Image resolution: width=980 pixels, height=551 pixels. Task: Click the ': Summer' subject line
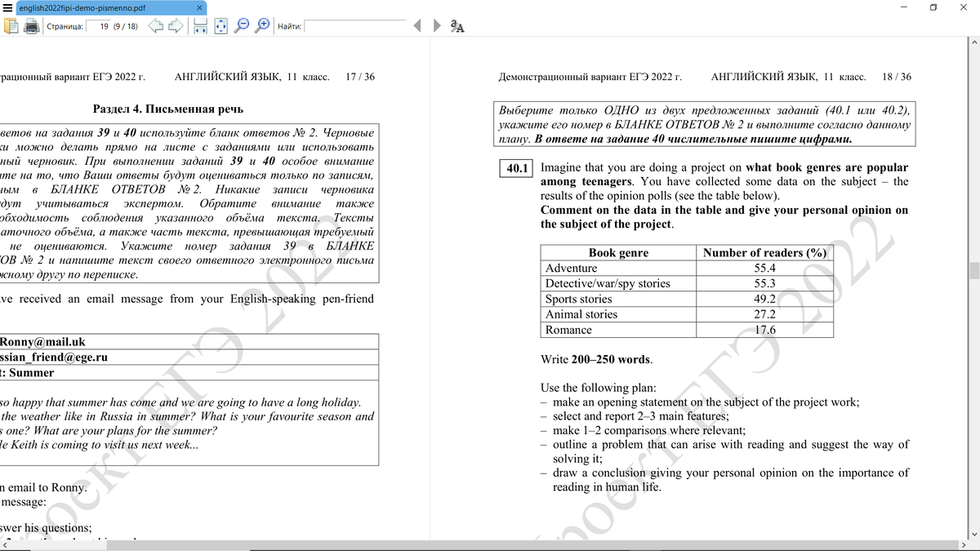[x=27, y=372]
